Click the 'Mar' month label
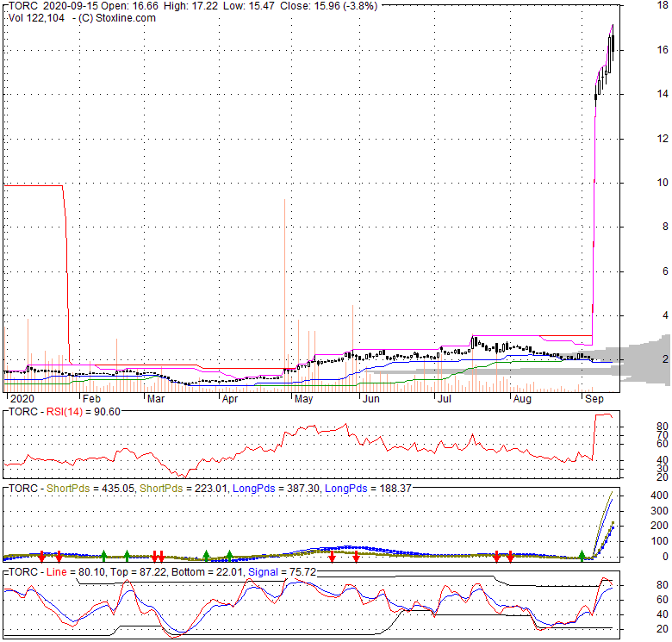This screenshot has height=642, width=672. click(x=156, y=399)
